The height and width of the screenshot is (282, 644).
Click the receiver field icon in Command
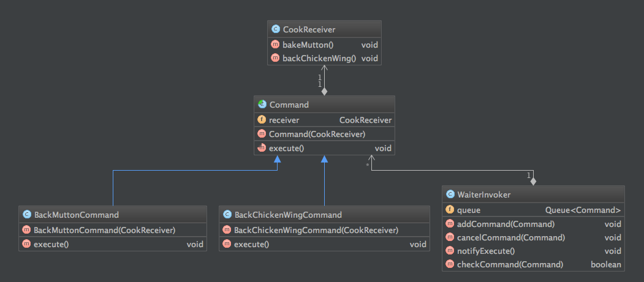pos(262,120)
